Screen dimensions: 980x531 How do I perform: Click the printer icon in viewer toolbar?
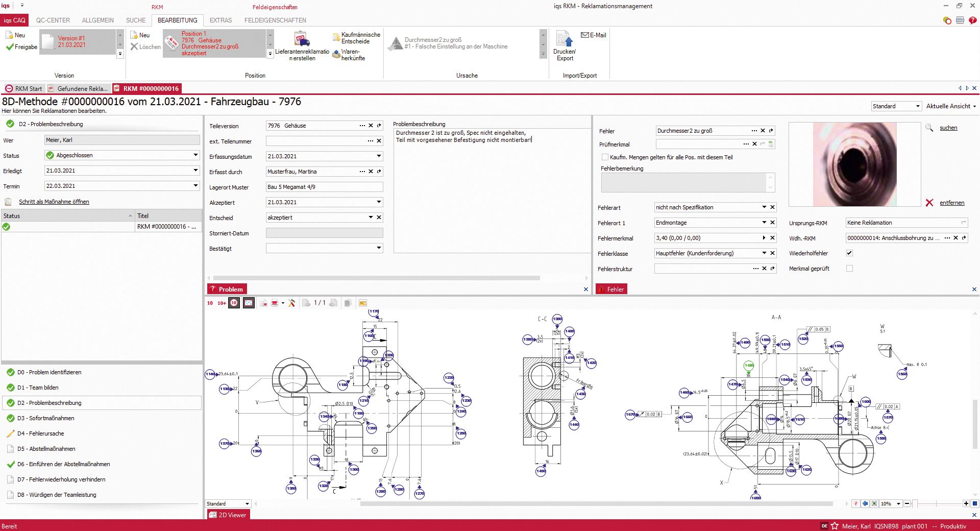pos(275,303)
